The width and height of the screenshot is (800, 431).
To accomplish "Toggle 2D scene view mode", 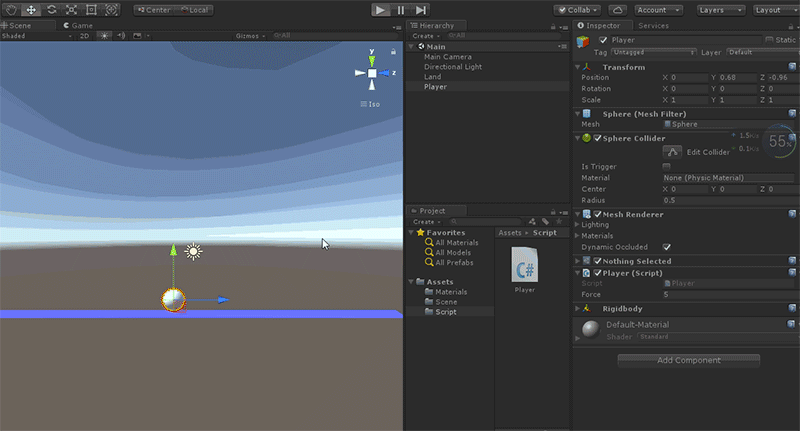I will (x=85, y=36).
